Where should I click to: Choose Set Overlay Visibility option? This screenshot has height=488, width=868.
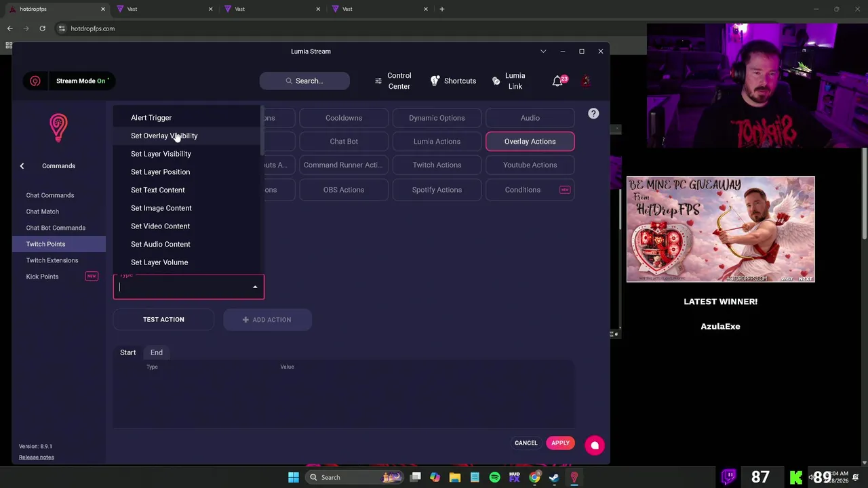188,136
